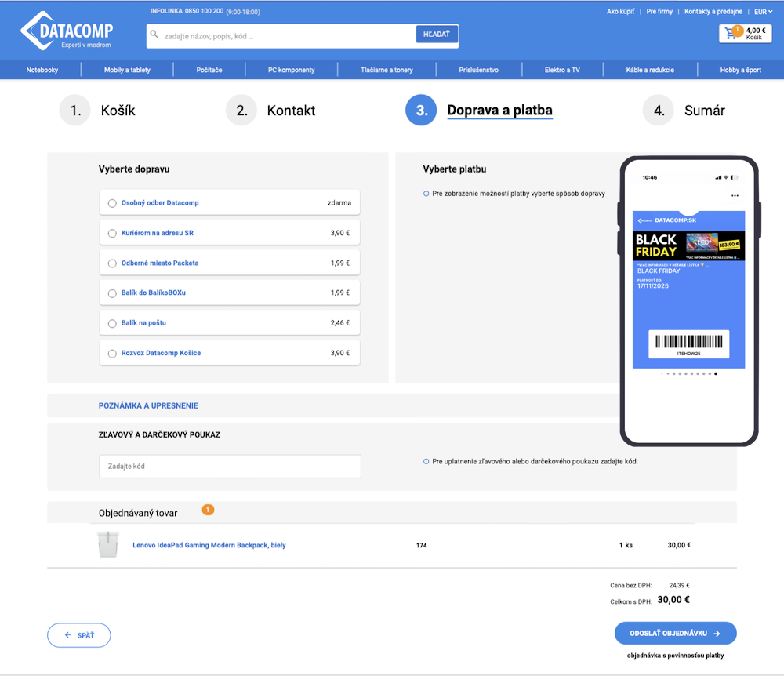Open the PC komponenty category
The width and height of the screenshot is (784, 676).
point(291,70)
